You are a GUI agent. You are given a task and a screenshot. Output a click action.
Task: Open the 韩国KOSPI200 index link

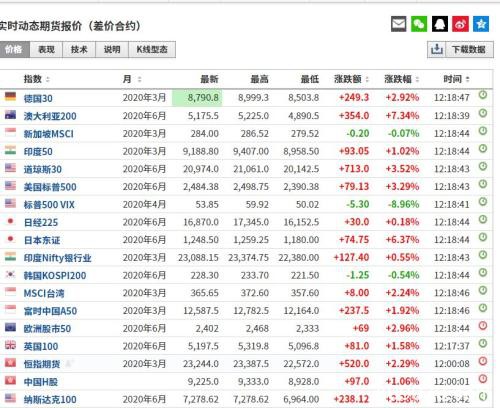55,276
